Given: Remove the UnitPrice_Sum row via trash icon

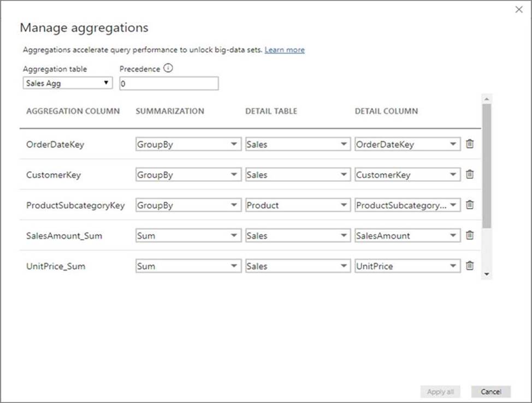Looking at the screenshot, I should [x=470, y=266].
